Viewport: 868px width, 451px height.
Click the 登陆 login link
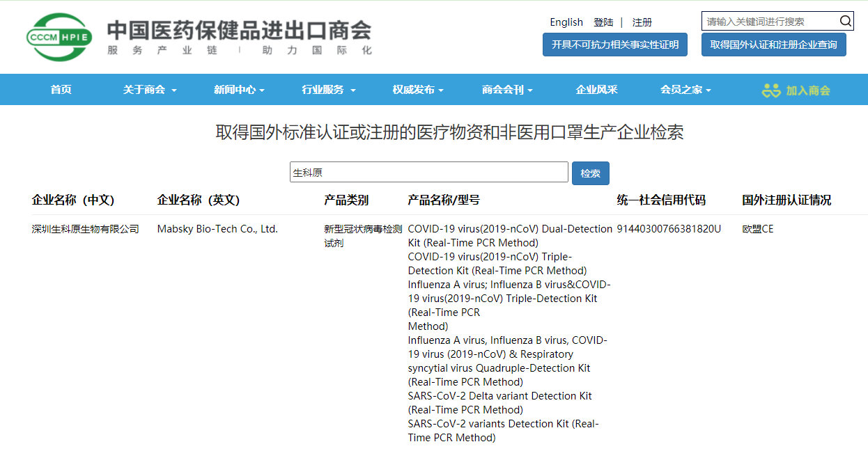tap(603, 22)
